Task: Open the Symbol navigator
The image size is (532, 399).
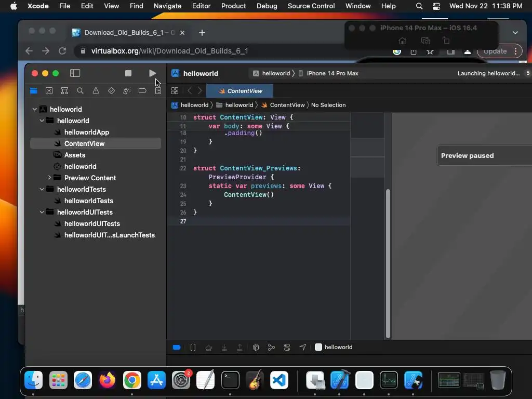Action: click(x=64, y=90)
